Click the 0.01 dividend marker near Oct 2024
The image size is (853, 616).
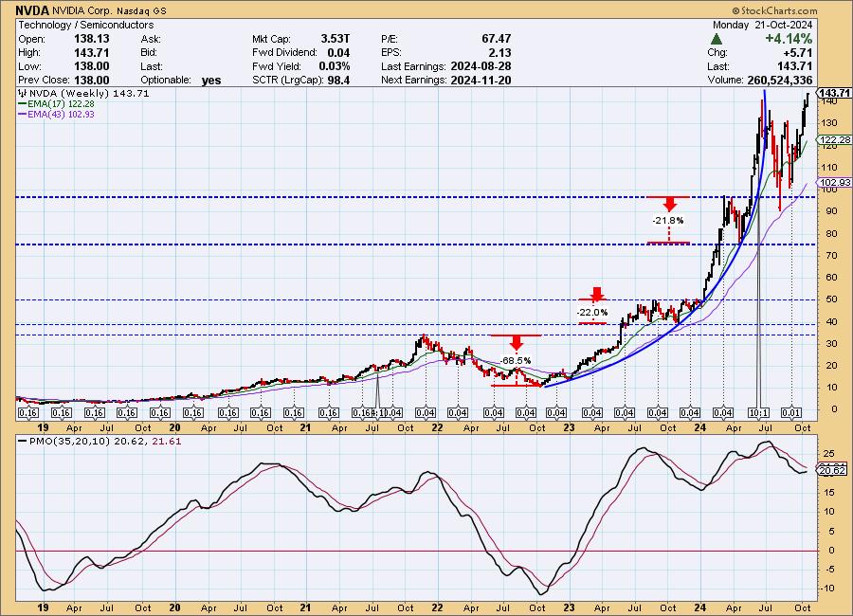pos(791,413)
